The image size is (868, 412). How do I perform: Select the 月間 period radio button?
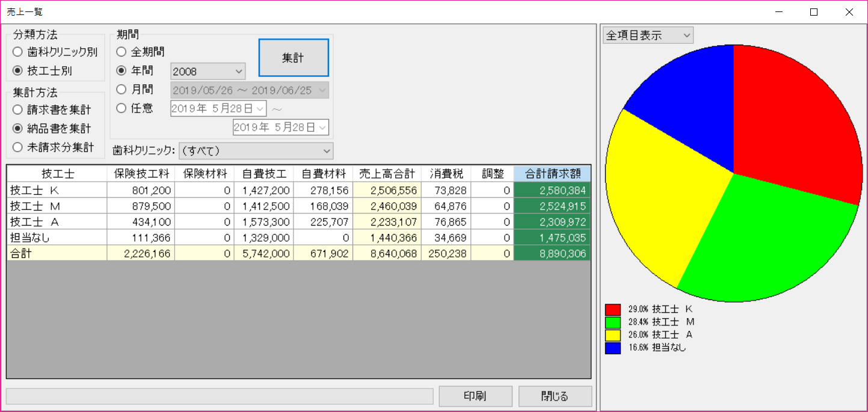122,90
